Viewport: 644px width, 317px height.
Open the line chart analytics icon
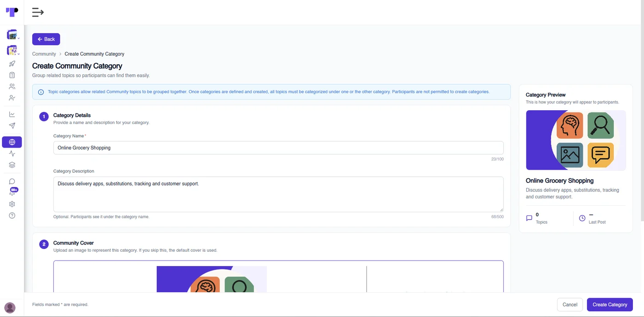(12, 114)
